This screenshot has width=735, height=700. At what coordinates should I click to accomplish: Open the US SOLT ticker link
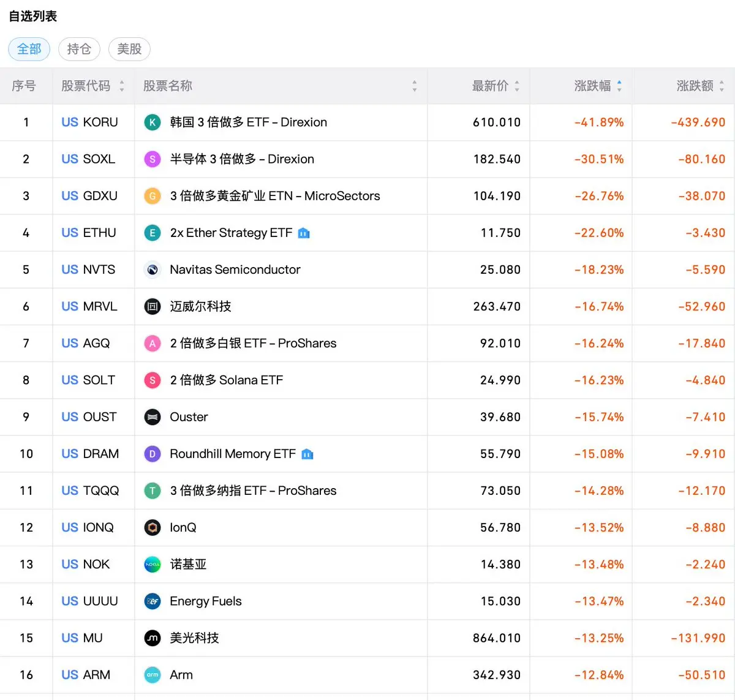click(88, 380)
